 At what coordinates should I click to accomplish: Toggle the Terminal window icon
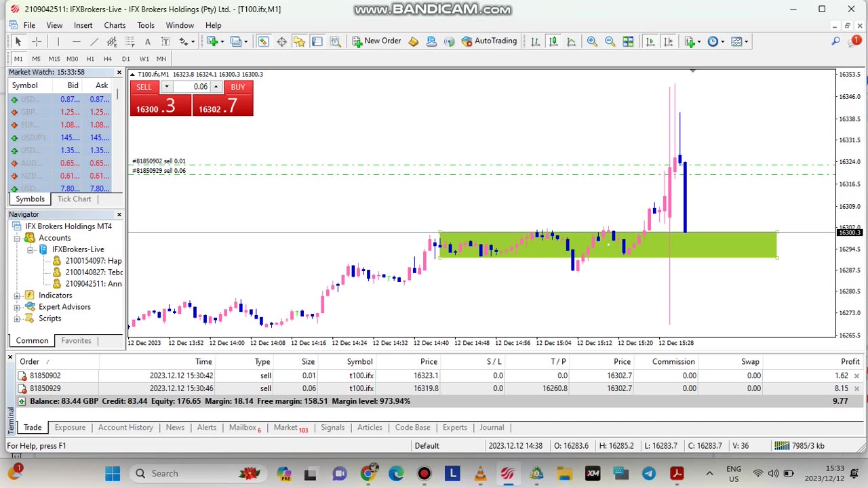(317, 41)
